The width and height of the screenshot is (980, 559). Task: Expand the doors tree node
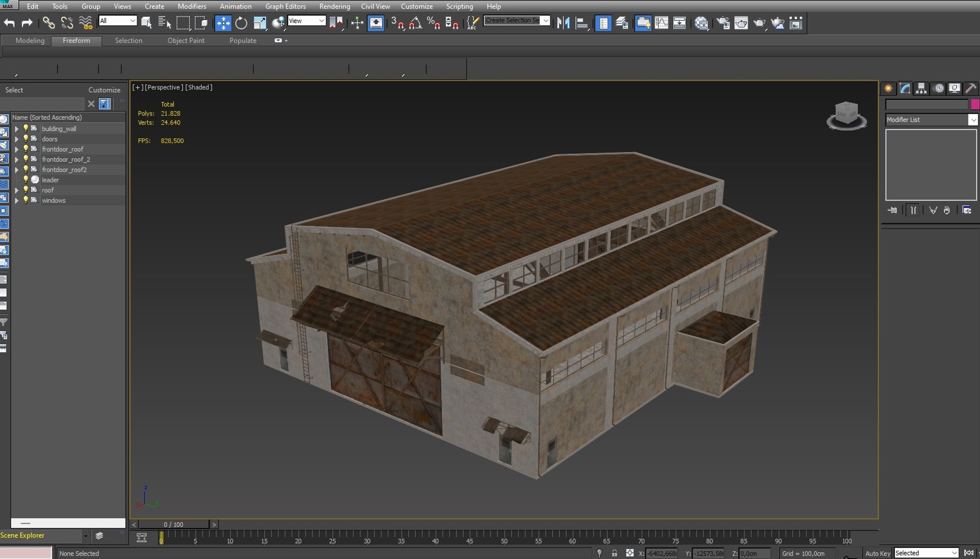coord(16,139)
